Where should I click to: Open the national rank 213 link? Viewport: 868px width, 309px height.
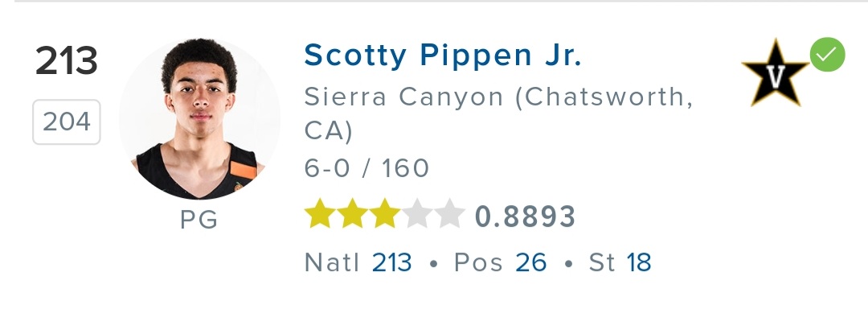point(391,262)
